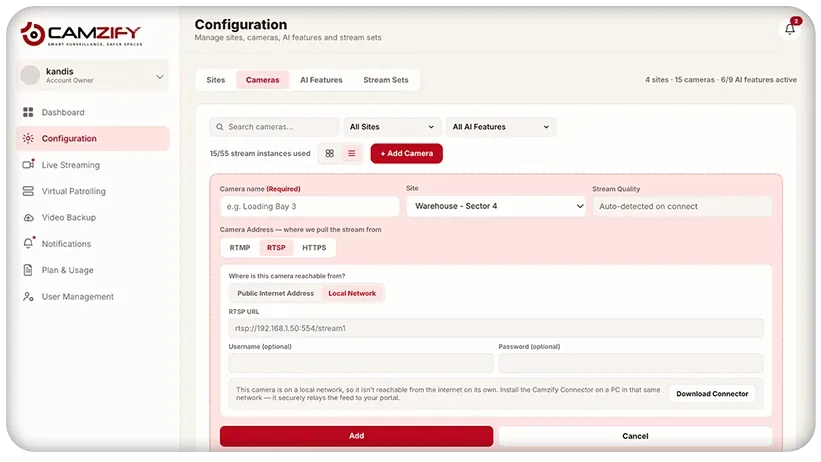Click the "4 sites · 15 cameras" status text

click(x=680, y=80)
